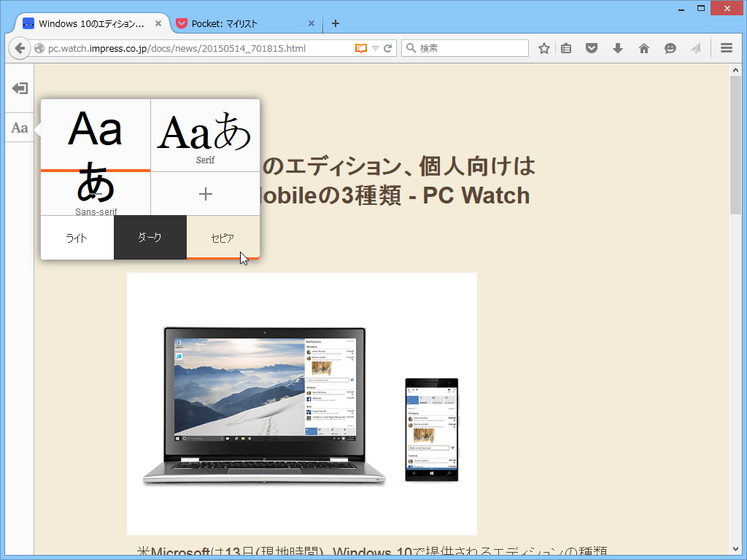Bookmark this page with the star icon
The height and width of the screenshot is (560, 747).
[x=543, y=47]
